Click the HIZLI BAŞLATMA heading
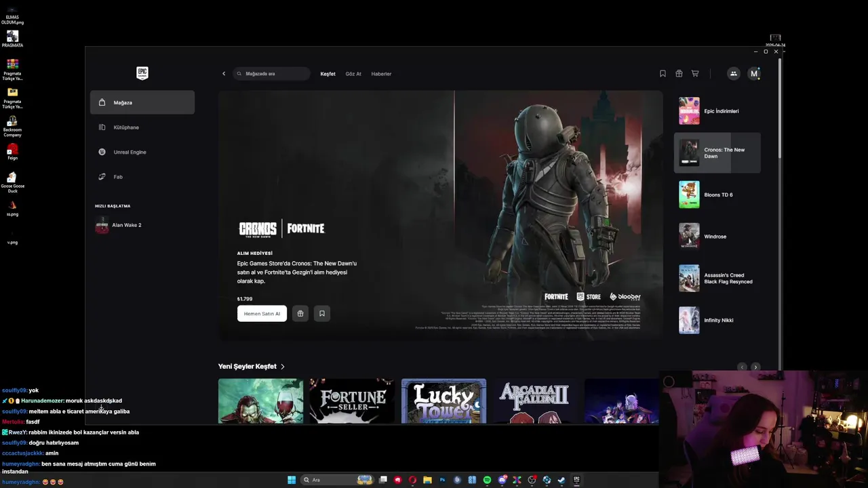868x488 pixels. point(113,206)
